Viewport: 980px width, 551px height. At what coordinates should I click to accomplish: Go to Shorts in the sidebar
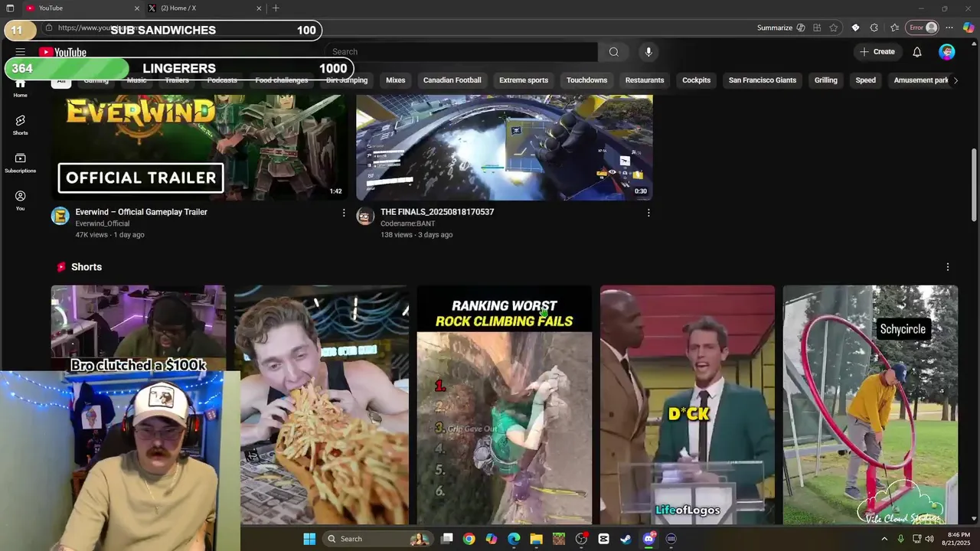coord(20,126)
